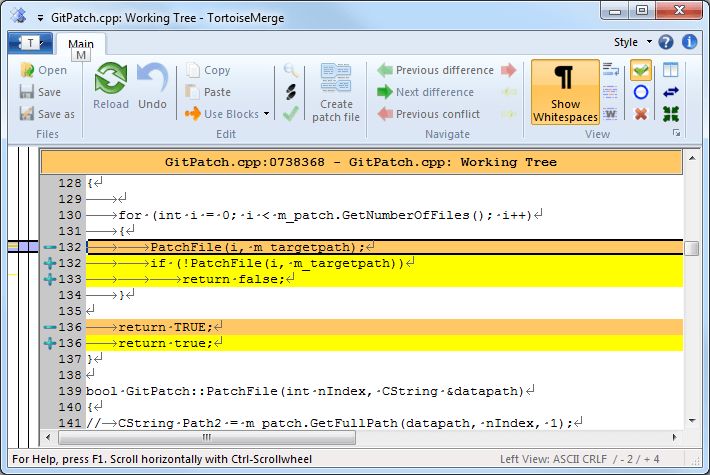
Task: Go to Previous difference
Action: 435,70
